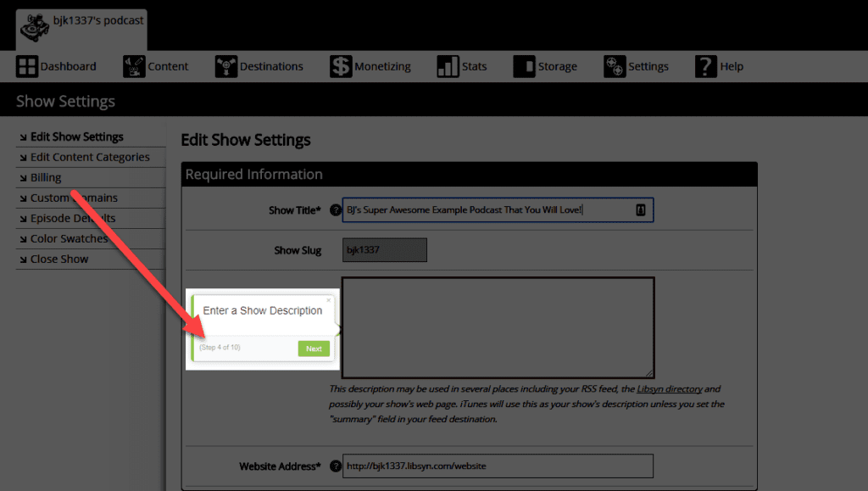Click the Dashboard grid icon
Image resolution: width=868 pixels, height=491 pixels.
click(x=27, y=66)
